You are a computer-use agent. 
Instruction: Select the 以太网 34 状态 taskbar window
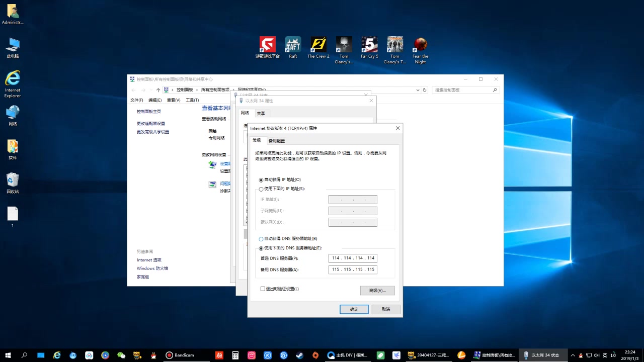[x=543, y=355]
